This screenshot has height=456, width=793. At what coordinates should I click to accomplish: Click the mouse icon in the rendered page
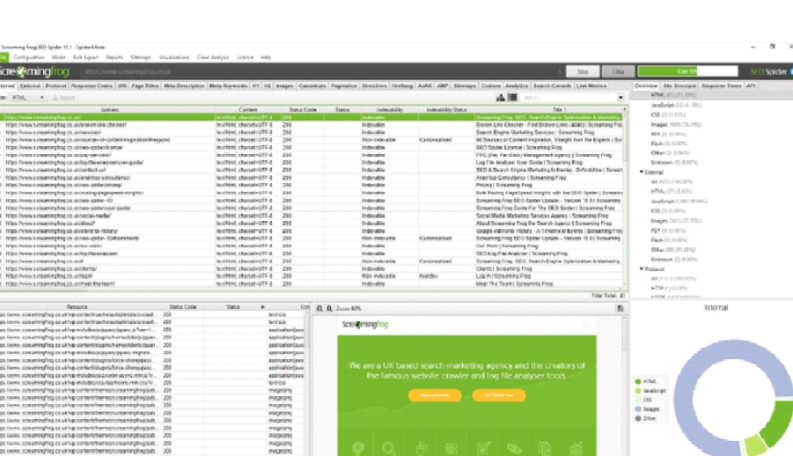pos(421,448)
